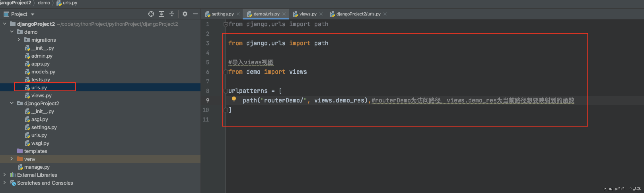This screenshot has width=644, height=193.
Task: Switch to the views.py editor tab
Action: point(308,14)
